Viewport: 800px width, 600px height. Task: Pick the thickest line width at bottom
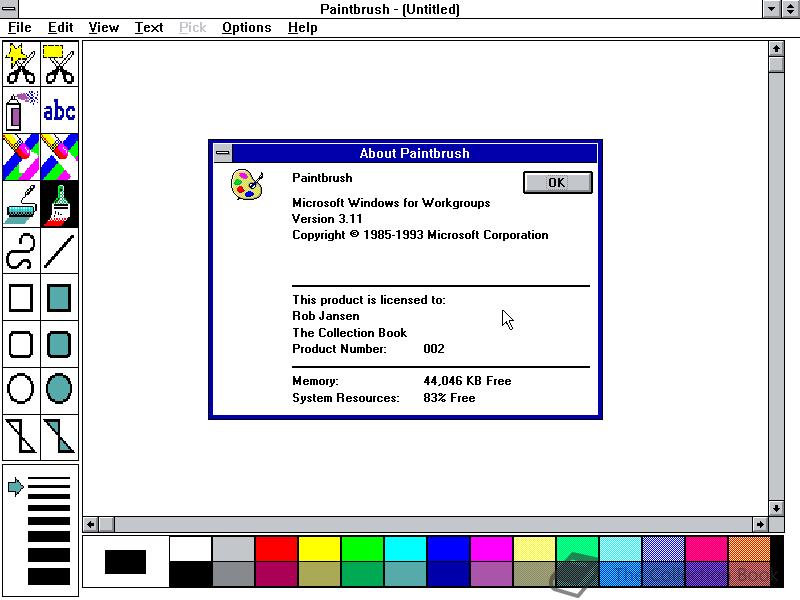point(49,577)
